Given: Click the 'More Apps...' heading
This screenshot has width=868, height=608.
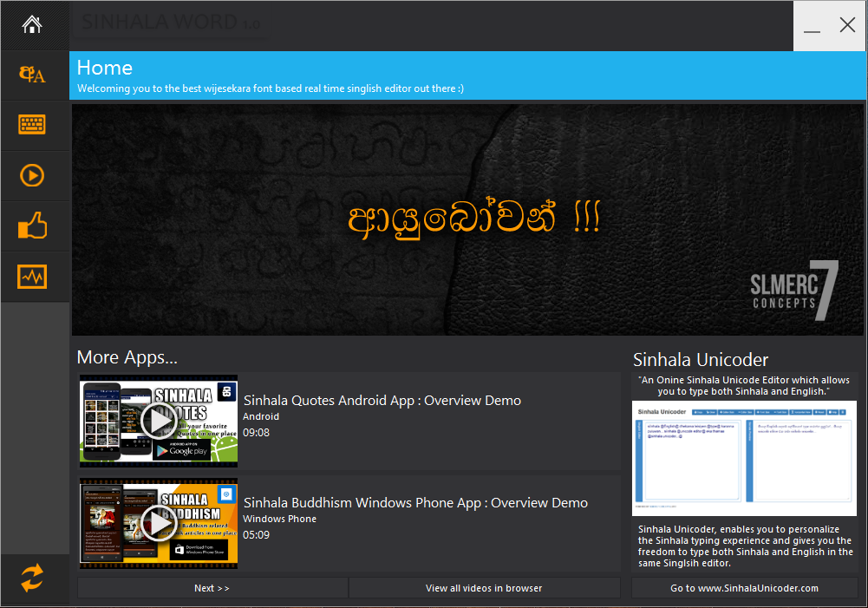Looking at the screenshot, I should click(127, 357).
